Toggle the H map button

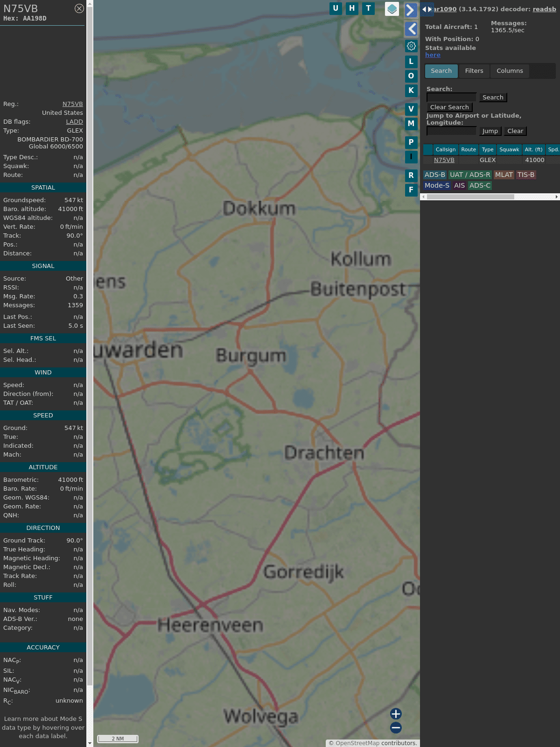tap(352, 8)
